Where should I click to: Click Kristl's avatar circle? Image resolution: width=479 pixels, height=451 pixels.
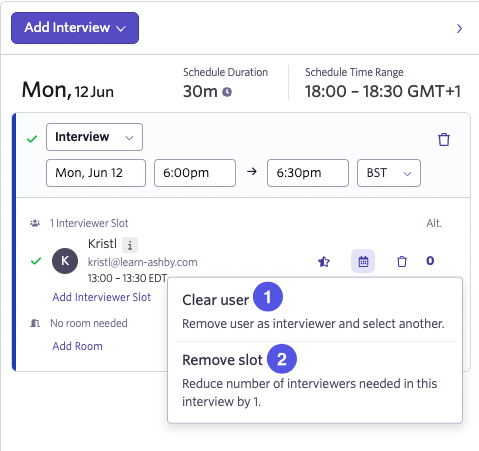coord(65,261)
